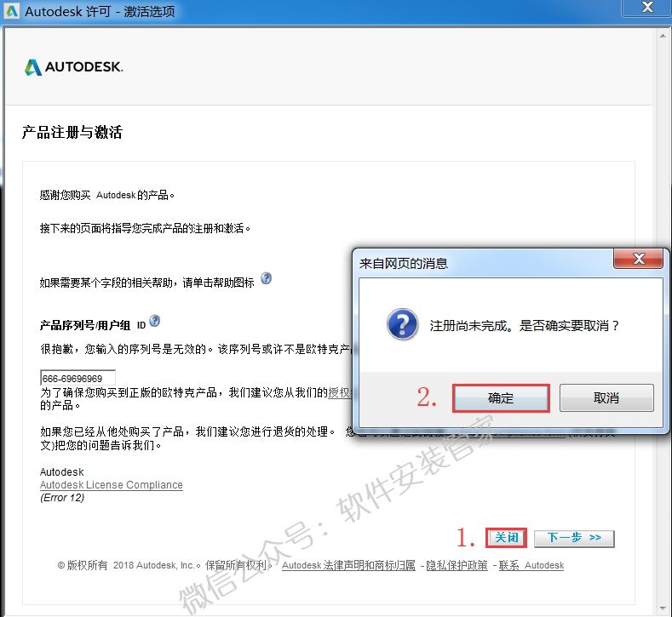
Task: Open the Autodesk 法律声明和商标归属 link
Action: click(348, 566)
